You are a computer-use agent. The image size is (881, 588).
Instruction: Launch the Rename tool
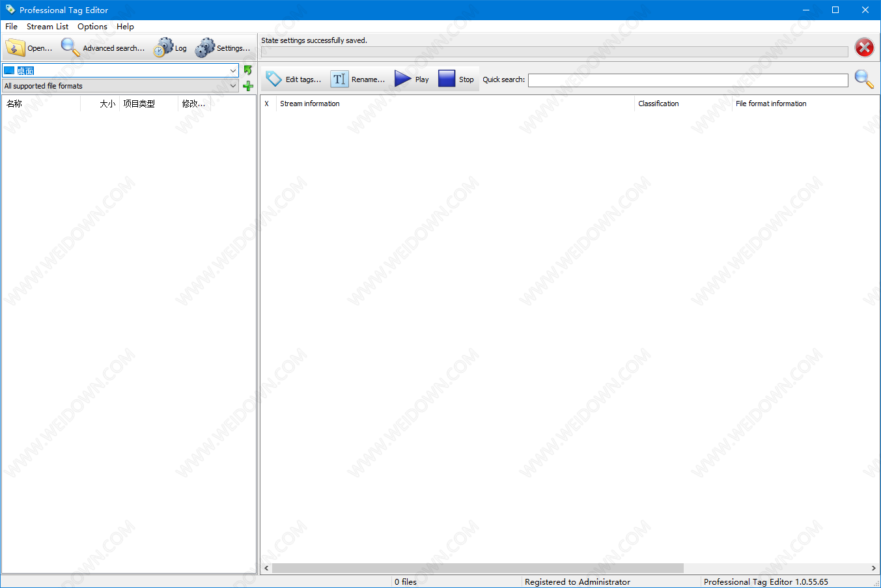point(339,79)
